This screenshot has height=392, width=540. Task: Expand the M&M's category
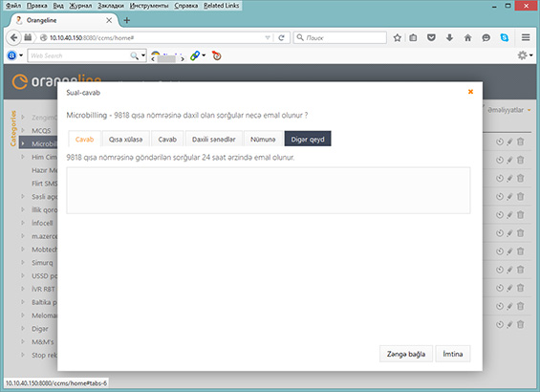pyautogui.click(x=23, y=341)
